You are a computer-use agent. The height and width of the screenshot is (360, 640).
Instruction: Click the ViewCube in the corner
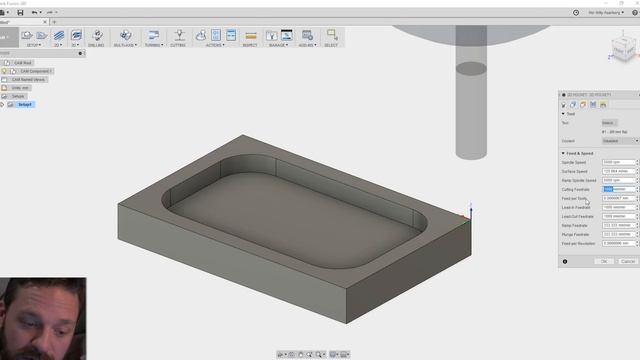(x=623, y=50)
